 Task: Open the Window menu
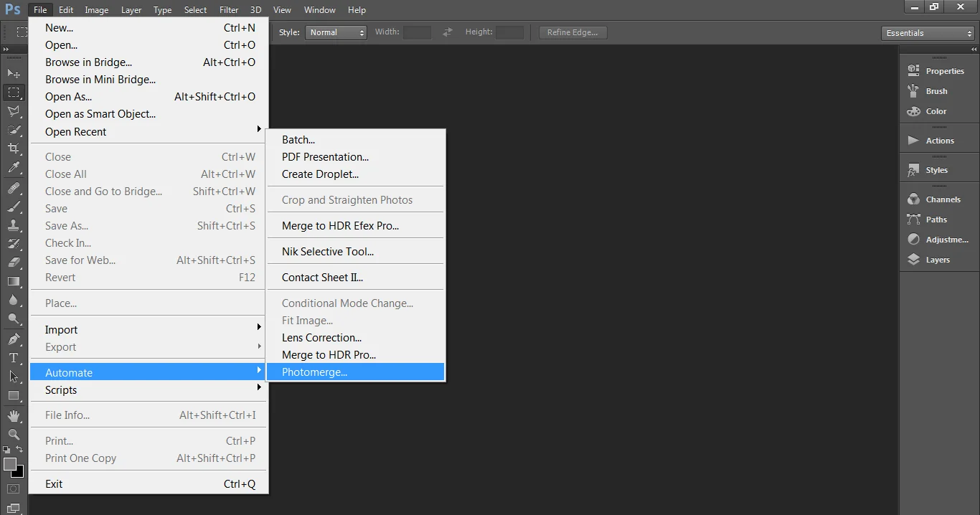point(319,10)
